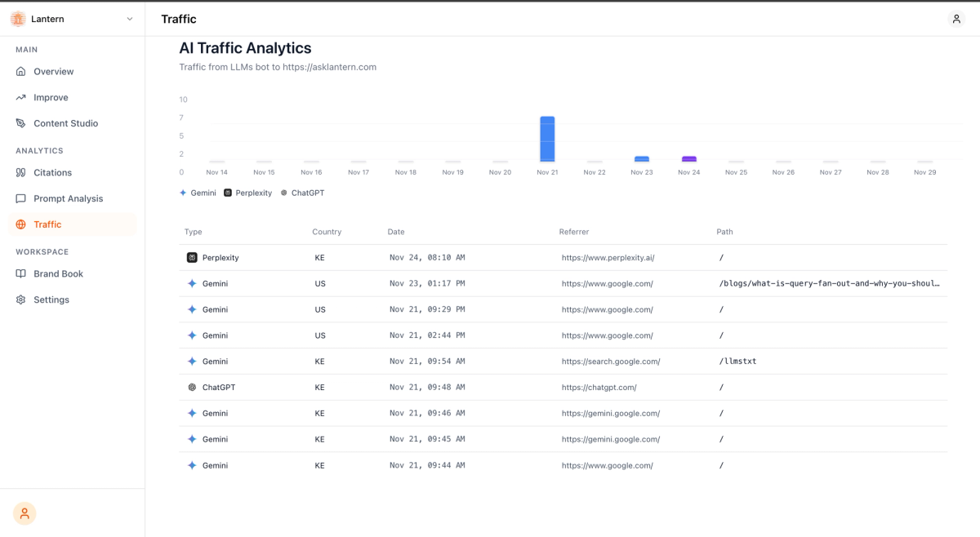Screen dimensions: 980x537
Task: Click the 'Nov 21, 09:44 AM' date cell
Action: click(x=427, y=465)
